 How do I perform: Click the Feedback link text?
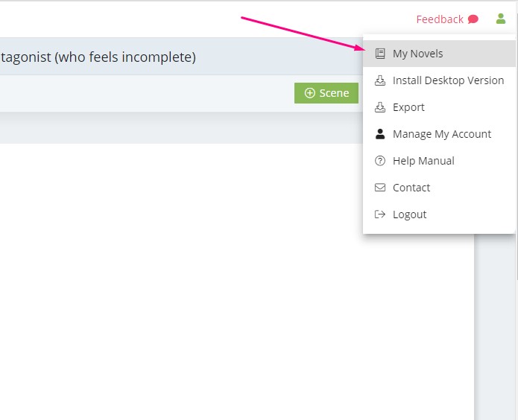[x=440, y=19]
